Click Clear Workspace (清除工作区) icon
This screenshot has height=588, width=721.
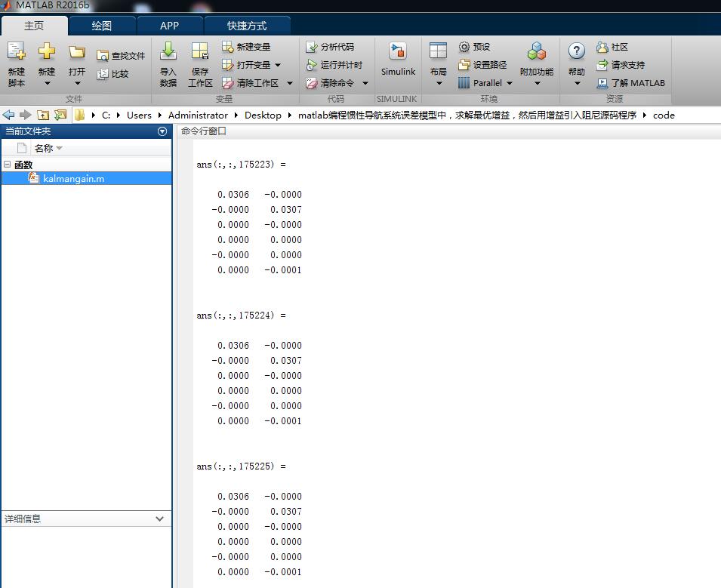click(227, 83)
